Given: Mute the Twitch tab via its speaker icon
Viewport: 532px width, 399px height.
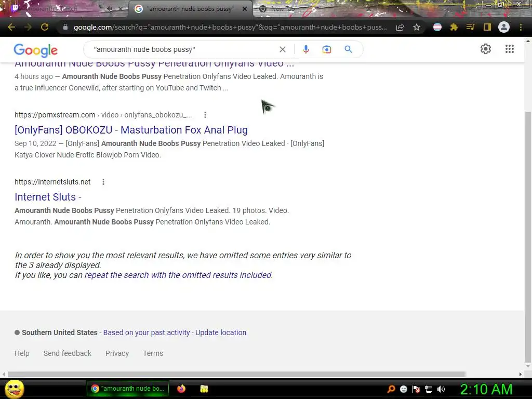Looking at the screenshot, I should coord(109,9).
